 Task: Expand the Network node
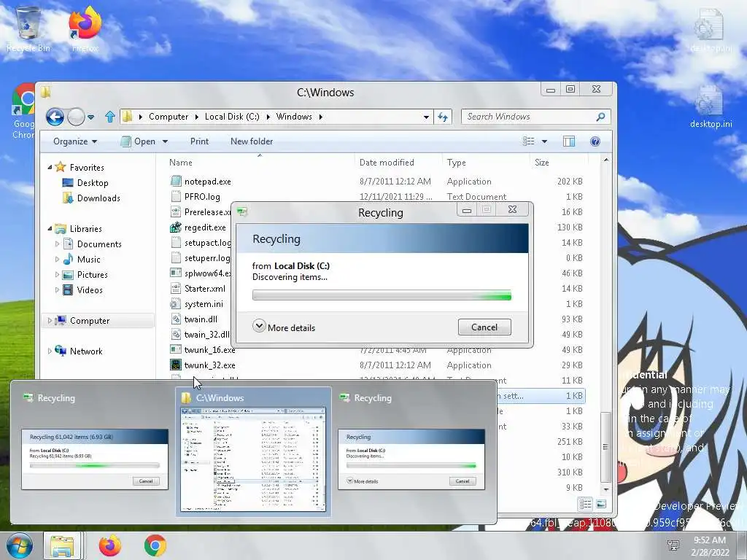pyautogui.click(x=50, y=351)
